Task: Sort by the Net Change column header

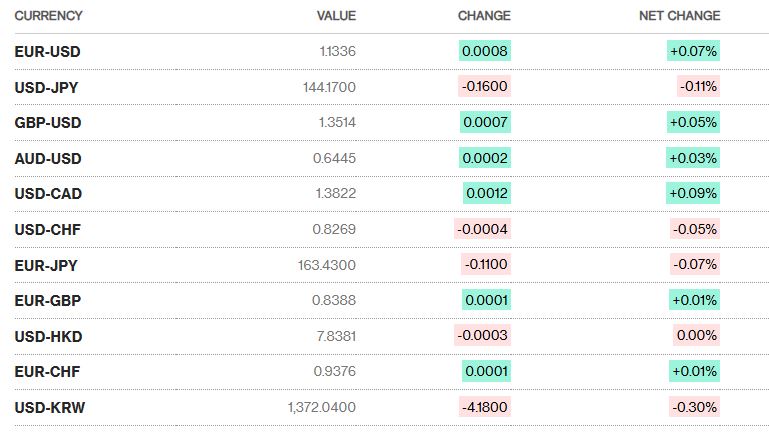Action: click(x=679, y=16)
